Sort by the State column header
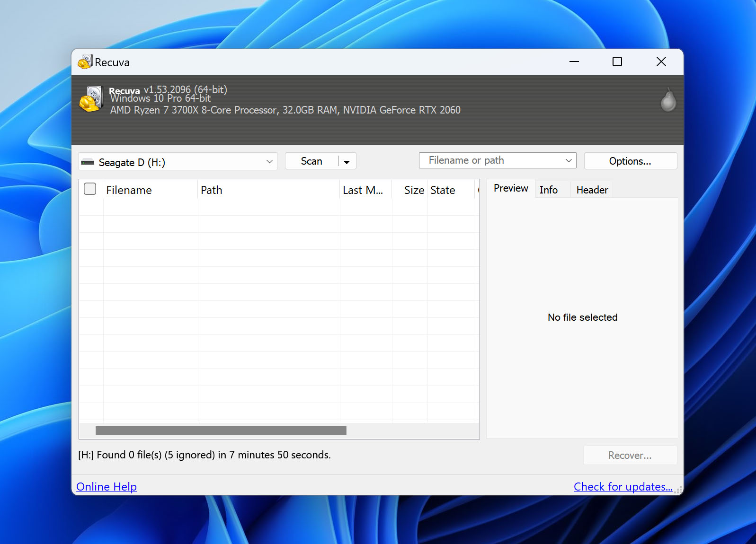 pyautogui.click(x=451, y=190)
